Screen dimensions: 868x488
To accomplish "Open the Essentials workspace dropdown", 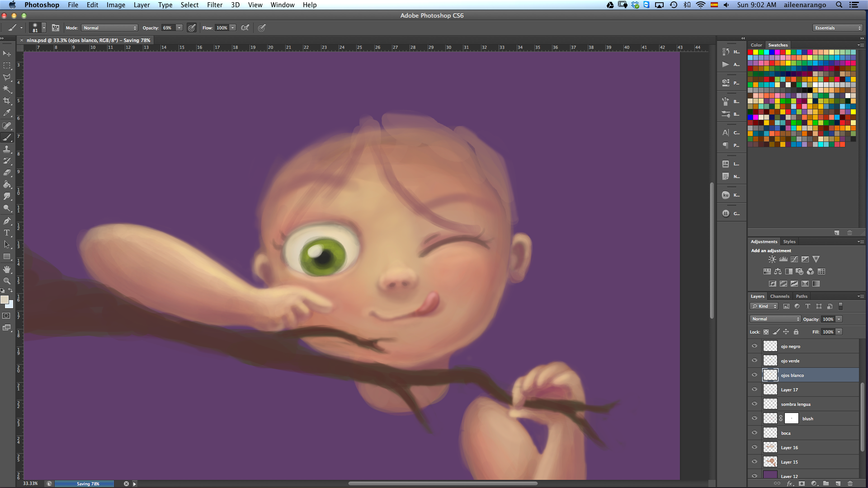I will (x=838, y=28).
